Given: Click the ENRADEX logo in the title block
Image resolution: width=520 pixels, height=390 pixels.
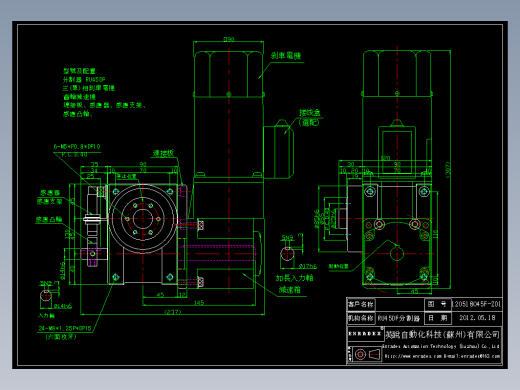Looking at the screenshot, I should [x=365, y=334].
